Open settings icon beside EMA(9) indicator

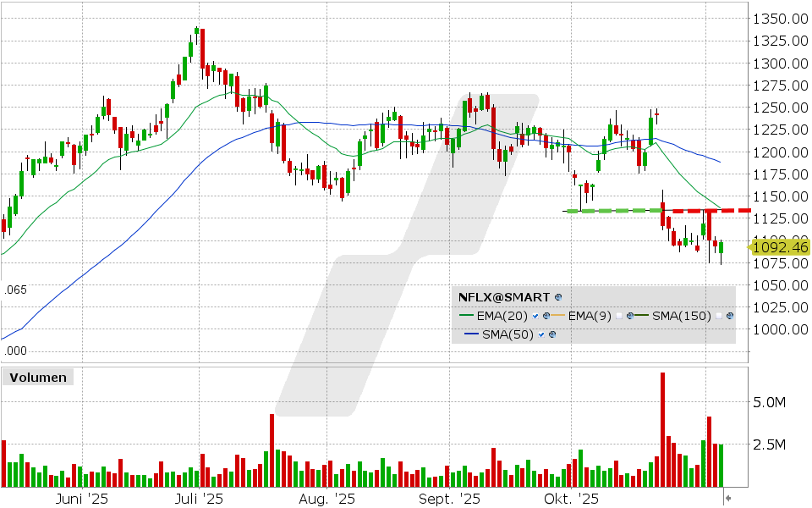pyautogui.click(x=630, y=317)
